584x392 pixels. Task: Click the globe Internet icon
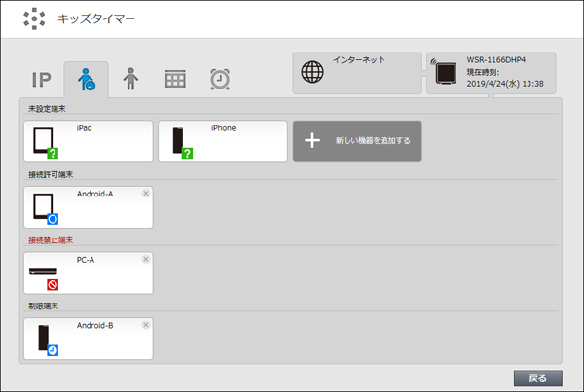click(x=312, y=72)
